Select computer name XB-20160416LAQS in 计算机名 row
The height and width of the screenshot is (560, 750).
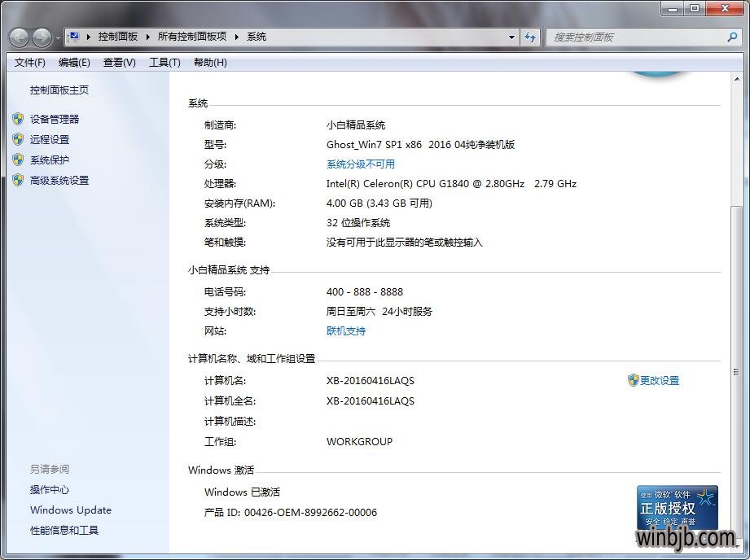point(371,381)
